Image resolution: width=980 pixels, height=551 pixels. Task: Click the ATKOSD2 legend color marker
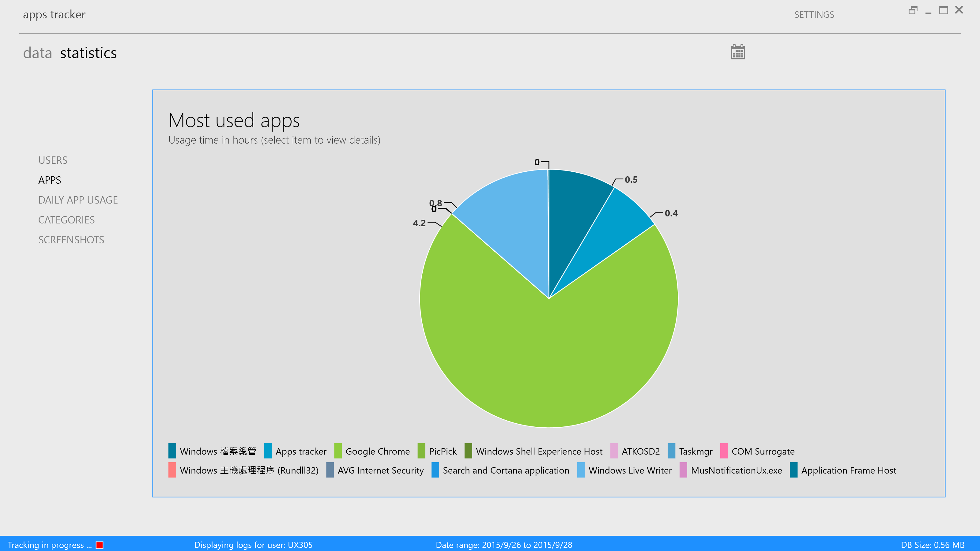coord(614,451)
